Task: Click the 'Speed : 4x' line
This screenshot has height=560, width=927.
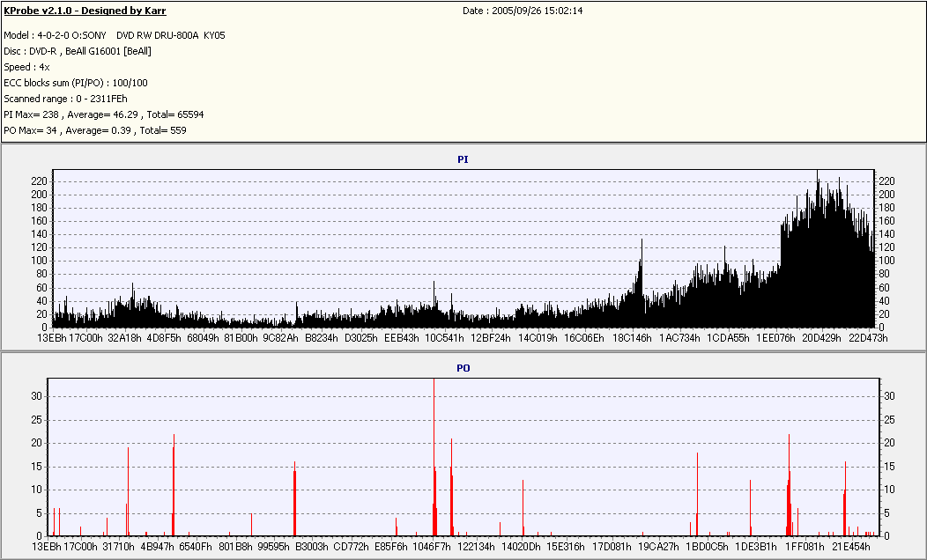Action: 26,67
